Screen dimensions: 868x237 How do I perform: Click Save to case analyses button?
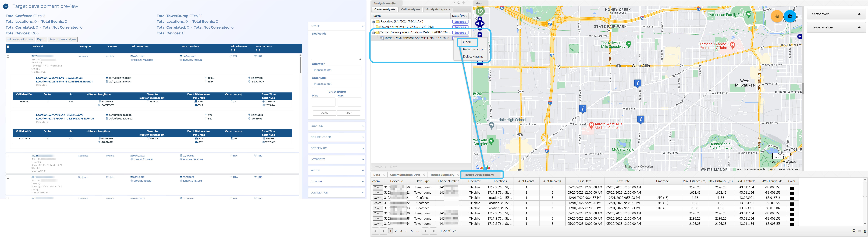[63, 39]
